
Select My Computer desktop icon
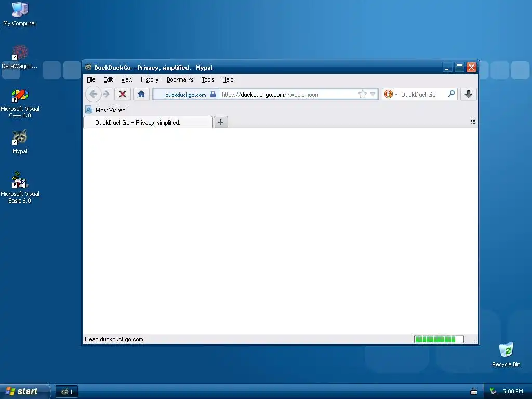pyautogui.click(x=20, y=14)
